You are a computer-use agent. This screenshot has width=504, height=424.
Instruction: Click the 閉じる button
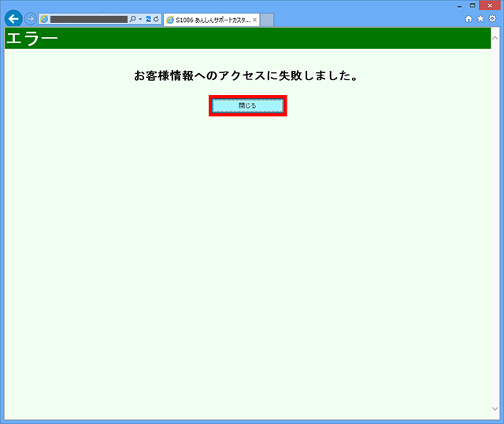pyautogui.click(x=247, y=105)
